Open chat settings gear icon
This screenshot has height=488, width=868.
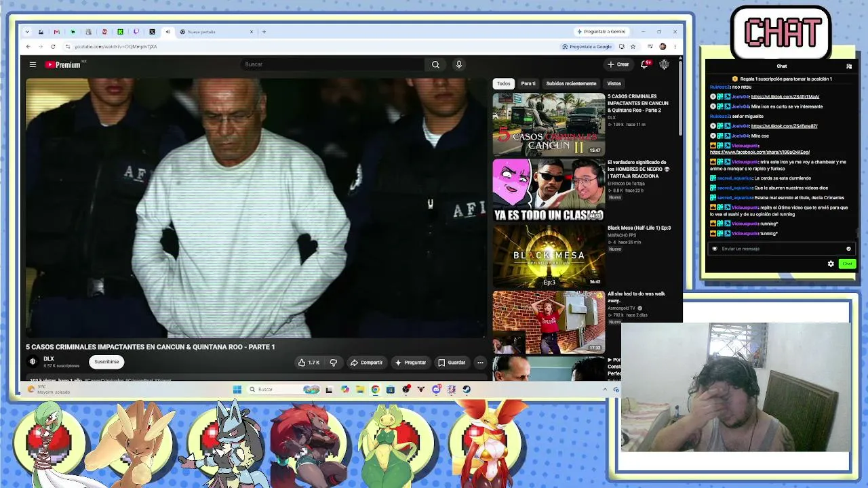831,264
